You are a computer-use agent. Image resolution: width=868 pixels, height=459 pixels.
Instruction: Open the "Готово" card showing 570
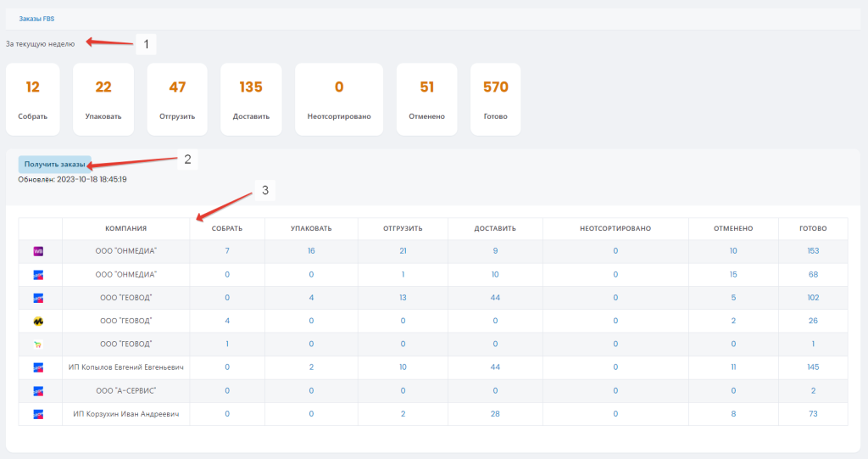[x=495, y=99]
